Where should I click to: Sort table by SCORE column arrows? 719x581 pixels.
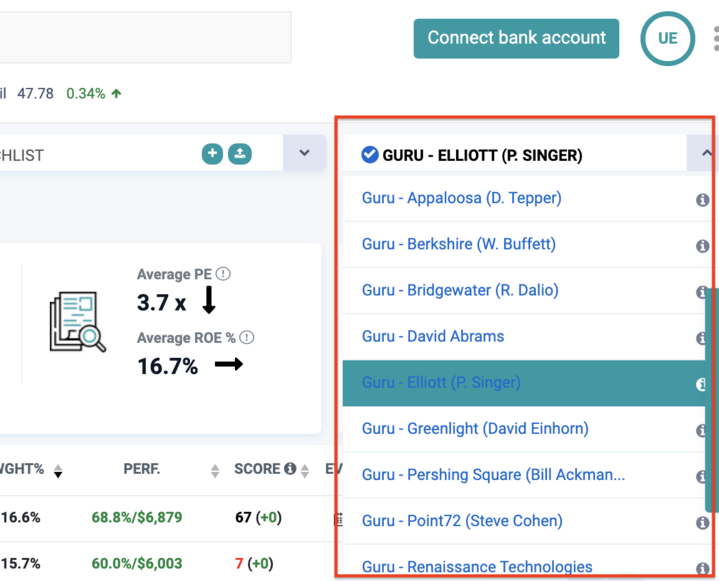(305, 470)
